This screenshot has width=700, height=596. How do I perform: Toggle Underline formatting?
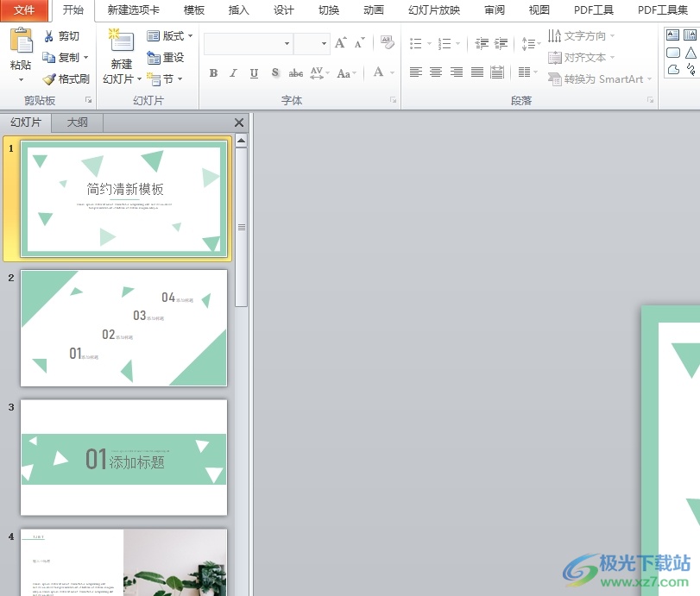(254, 72)
